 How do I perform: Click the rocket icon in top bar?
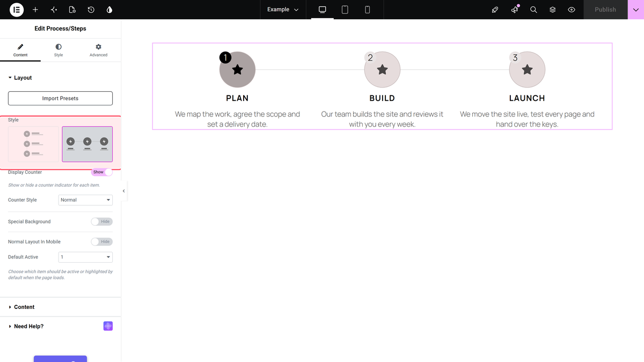(x=495, y=10)
